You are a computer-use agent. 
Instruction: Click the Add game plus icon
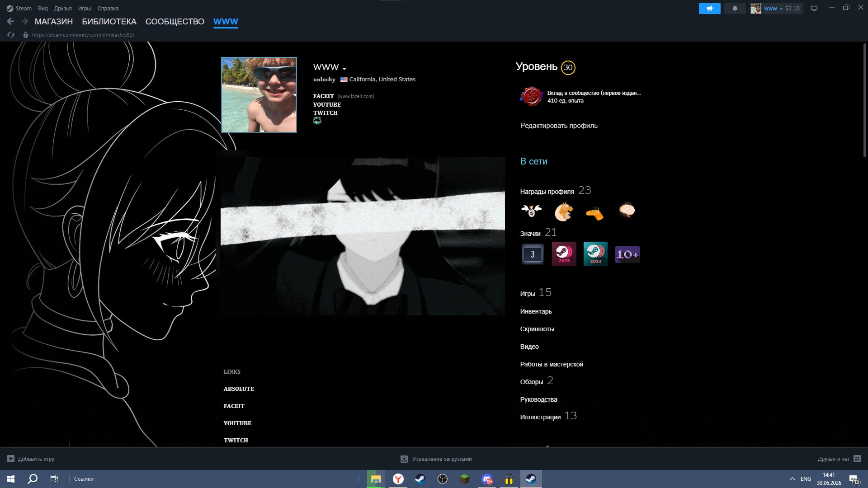[x=11, y=459]
